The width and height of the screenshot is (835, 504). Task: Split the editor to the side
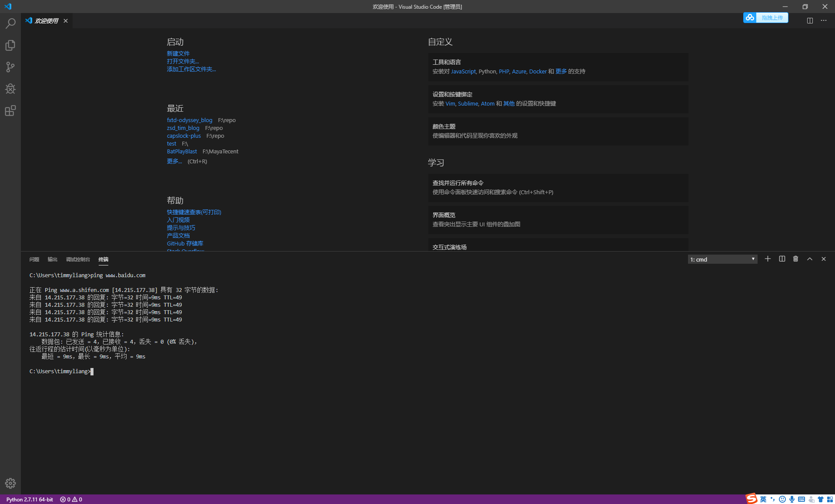pos(810,20)
